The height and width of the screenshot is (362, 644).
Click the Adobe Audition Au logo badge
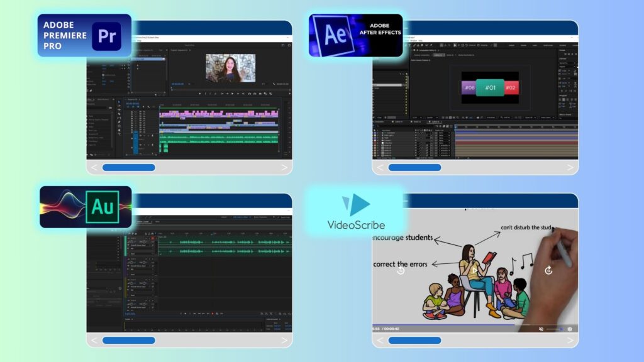(86, 207)
